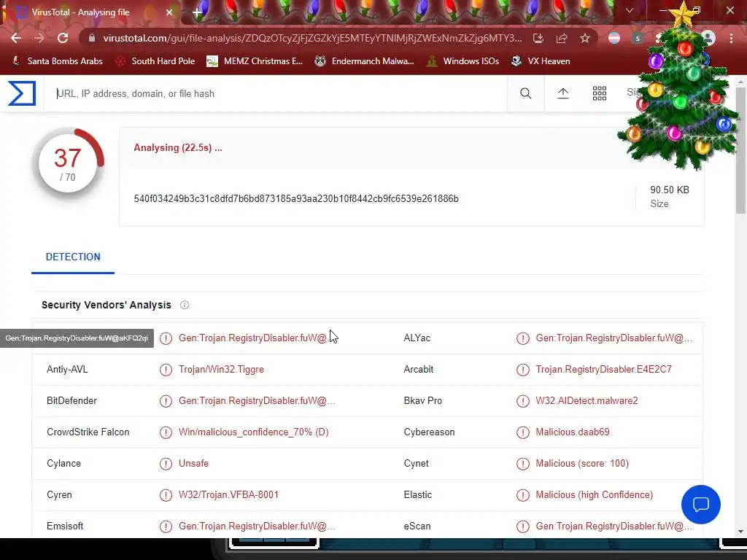Open the Santa Bombs Arabs bookmark

pos(57,61)
